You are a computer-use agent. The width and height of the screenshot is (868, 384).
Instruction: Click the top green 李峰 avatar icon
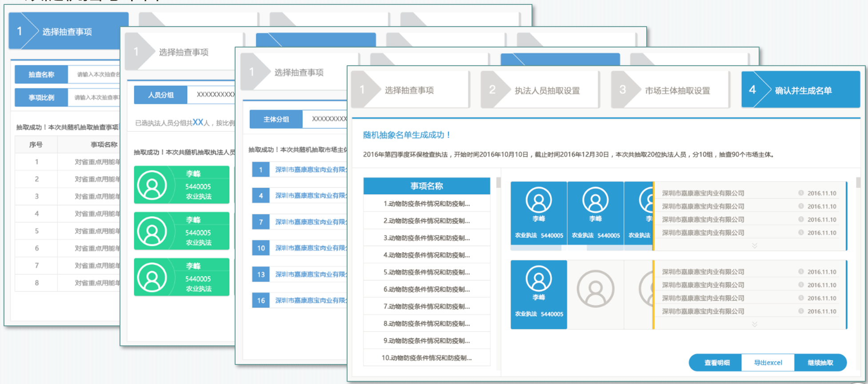(152, 185)
